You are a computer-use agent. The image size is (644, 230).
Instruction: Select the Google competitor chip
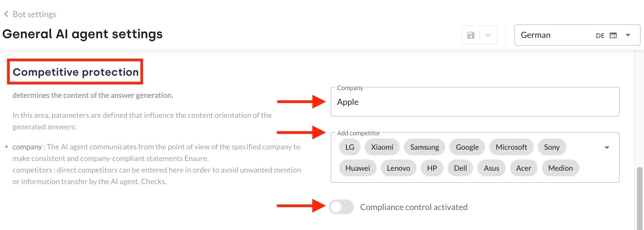[x=467, y=147]
